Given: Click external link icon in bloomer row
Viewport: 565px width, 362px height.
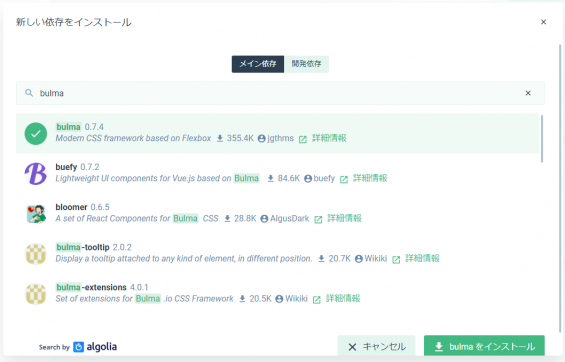Looking at the screenshot, I should click(318, 219).
